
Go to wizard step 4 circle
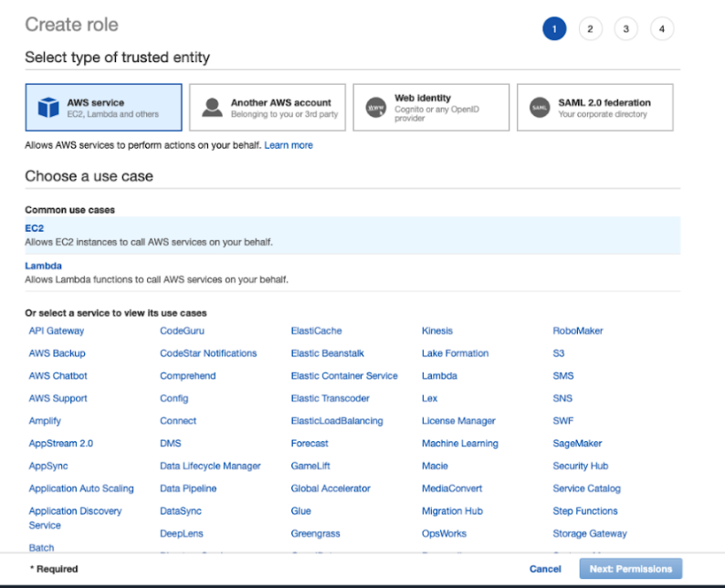662,28
